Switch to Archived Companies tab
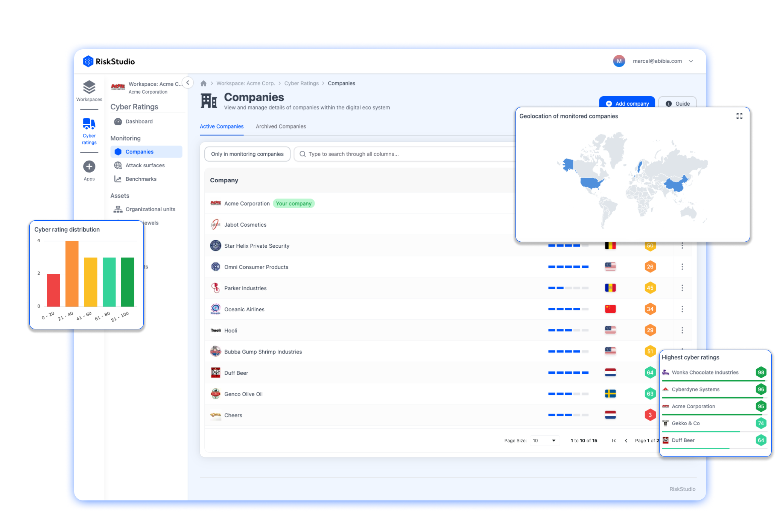The width and height of the screenshot is (780, 532). pos(281,126)
